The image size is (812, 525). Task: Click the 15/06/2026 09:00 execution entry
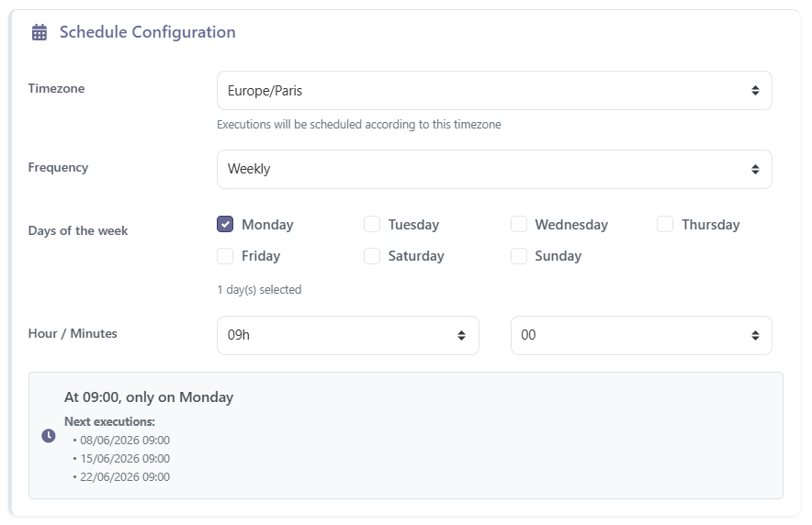(x=125, y=459)
